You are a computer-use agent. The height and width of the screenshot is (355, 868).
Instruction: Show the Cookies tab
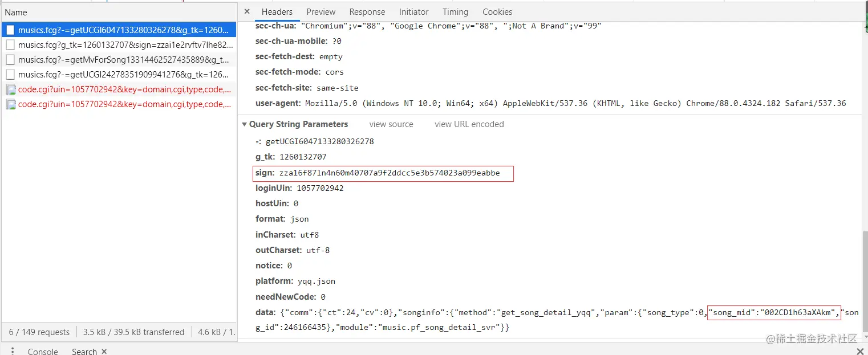[497, 11]
